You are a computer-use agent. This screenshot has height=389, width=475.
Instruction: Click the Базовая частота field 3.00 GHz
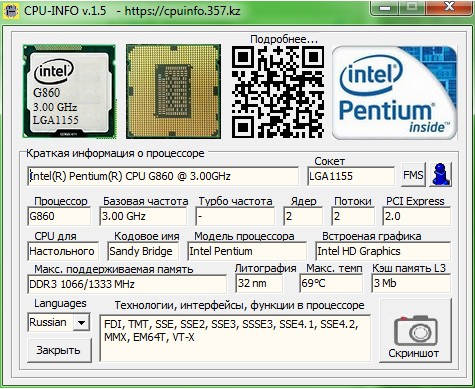(x=143, y=216)
